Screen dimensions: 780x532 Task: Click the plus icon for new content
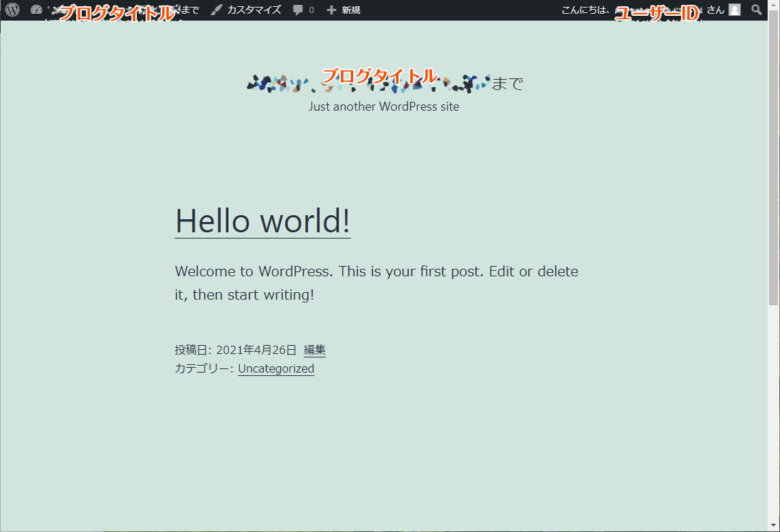331,10
